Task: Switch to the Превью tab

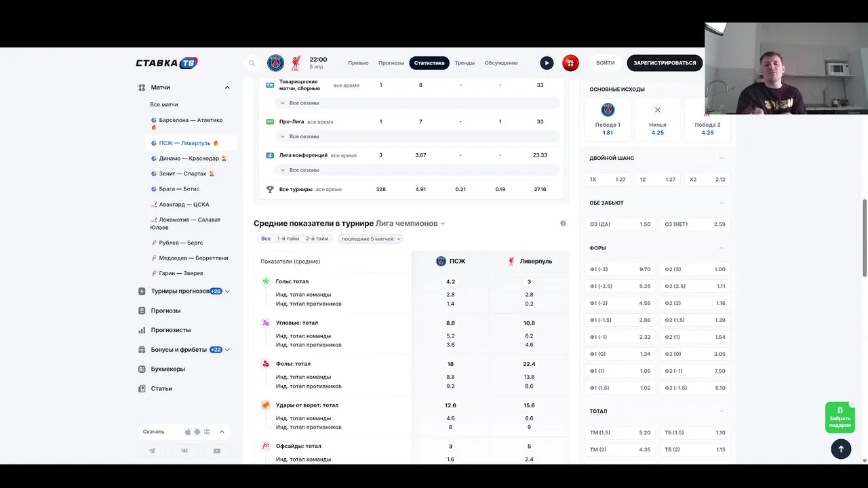Action: (x=358, y=63)
